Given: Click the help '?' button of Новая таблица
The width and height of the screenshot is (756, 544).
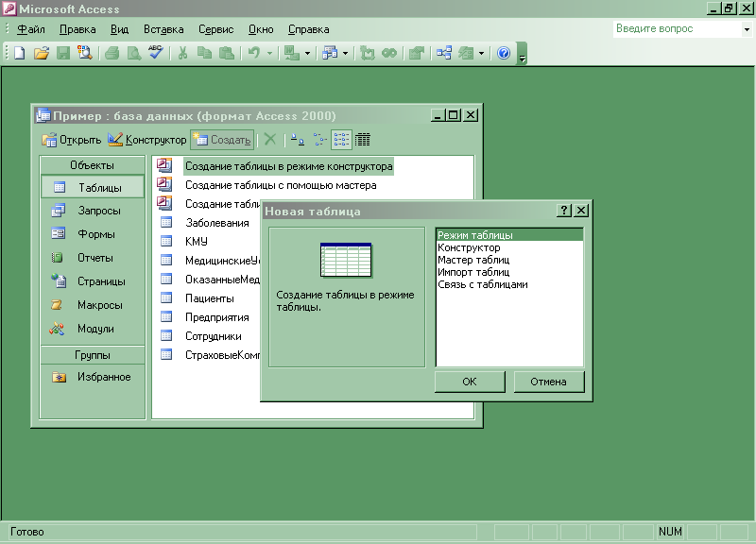Looking at the screenshot, I should [563, 211].
